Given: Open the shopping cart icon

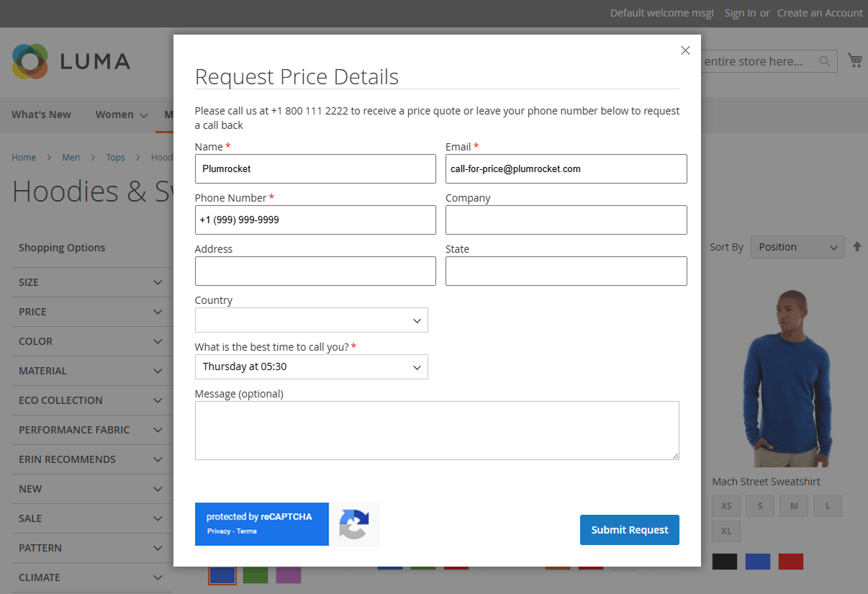Looking at the screenshot, I should pyautogui.click(x=855, y=60).
